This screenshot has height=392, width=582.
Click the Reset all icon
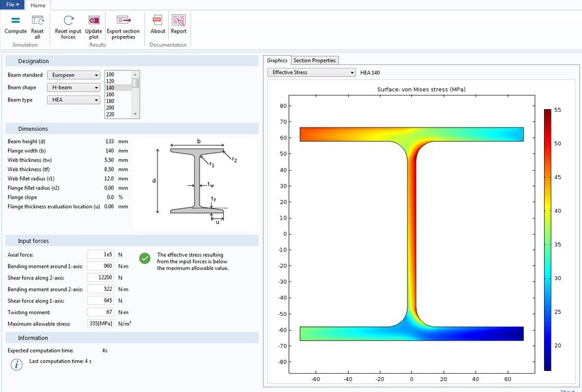point(37,21)
